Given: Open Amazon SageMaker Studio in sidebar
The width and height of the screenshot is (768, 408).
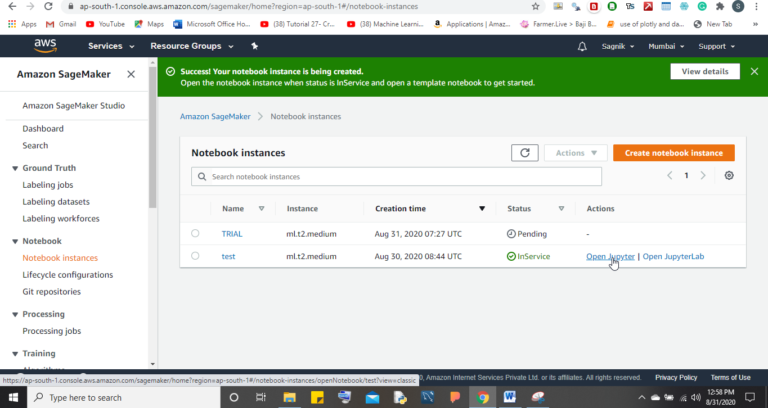Looking at the screenshot, I should click(73, 105).
